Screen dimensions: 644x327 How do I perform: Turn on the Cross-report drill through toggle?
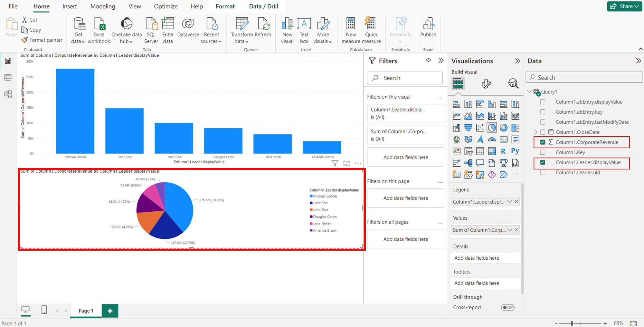click(508, 307)
